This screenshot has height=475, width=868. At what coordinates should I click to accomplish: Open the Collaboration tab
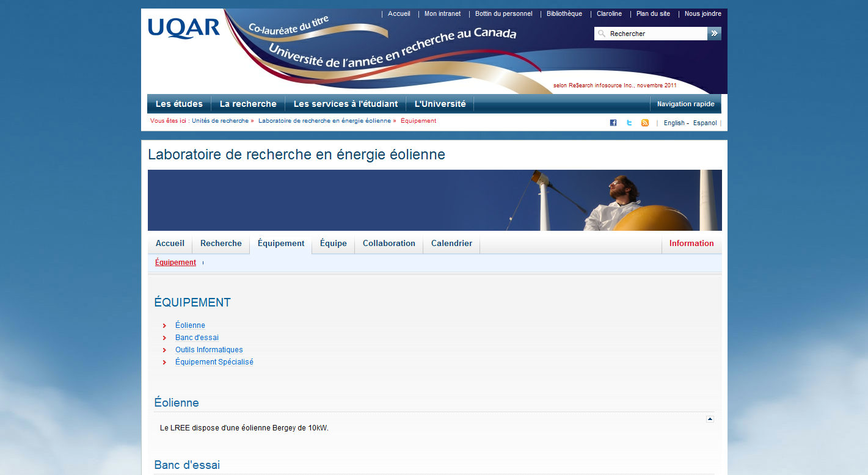click(389, 244)
